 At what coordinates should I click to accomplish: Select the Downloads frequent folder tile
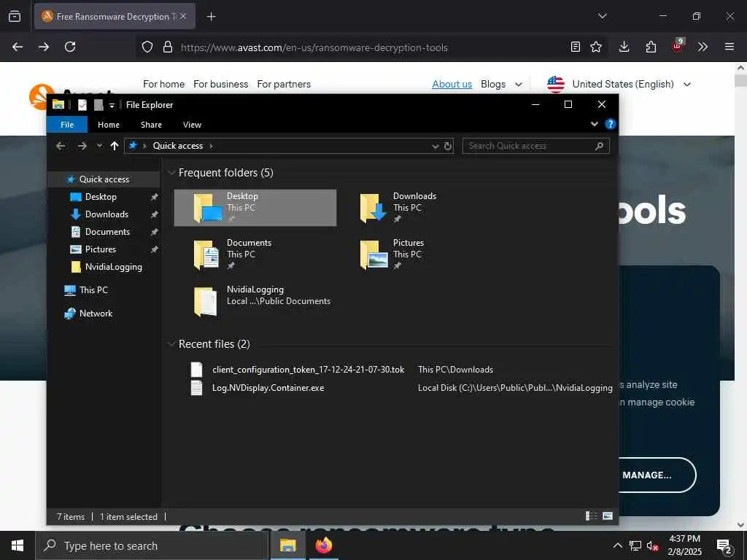[x=422, y=208]
